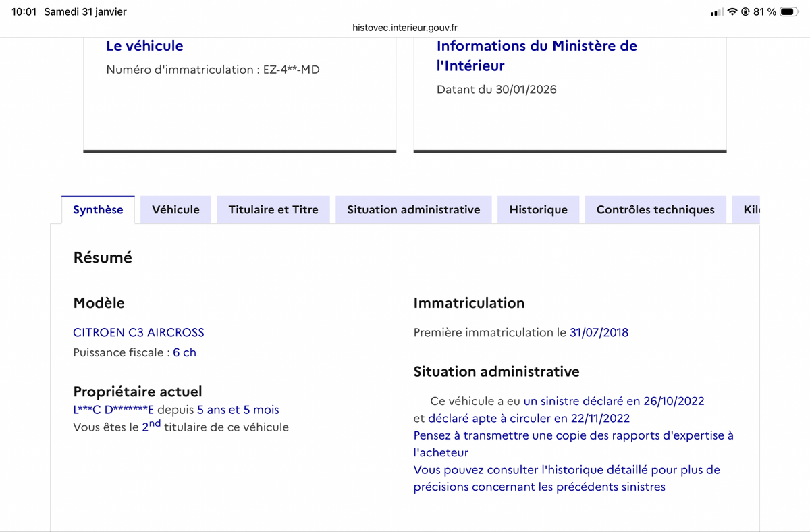The width and height of the screenshot is (810, 532).
Task: Return to the Synthèse tab
Action: (x=98, y=209)
